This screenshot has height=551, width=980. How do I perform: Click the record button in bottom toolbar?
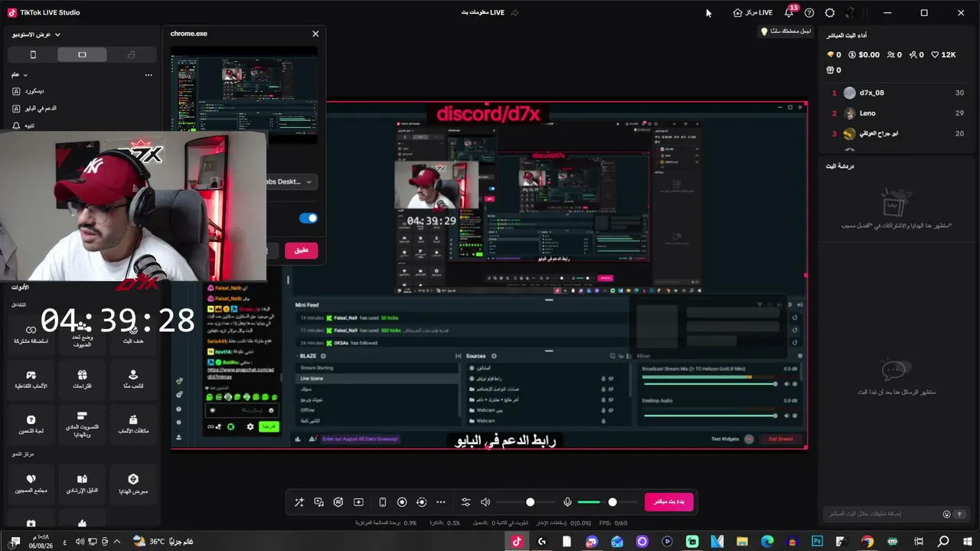click(402, 502)
